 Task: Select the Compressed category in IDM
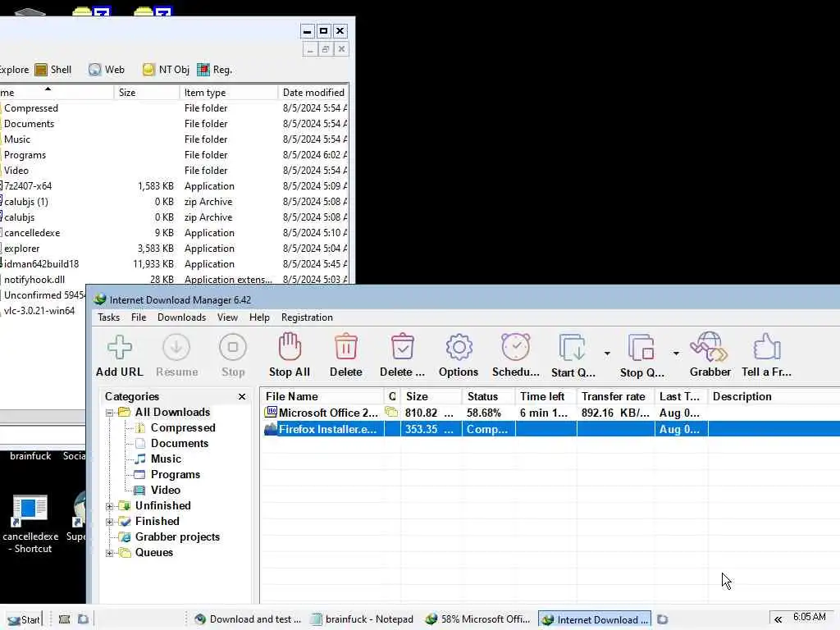(183, 427)
